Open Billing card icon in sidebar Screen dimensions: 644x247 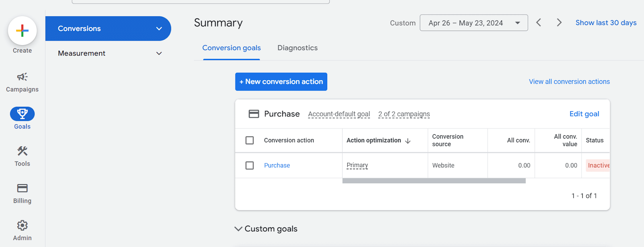coord(22,188)
